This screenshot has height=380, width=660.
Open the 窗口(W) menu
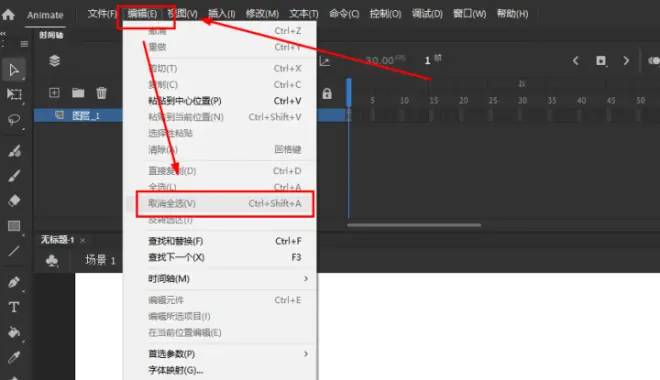[469, 14]
